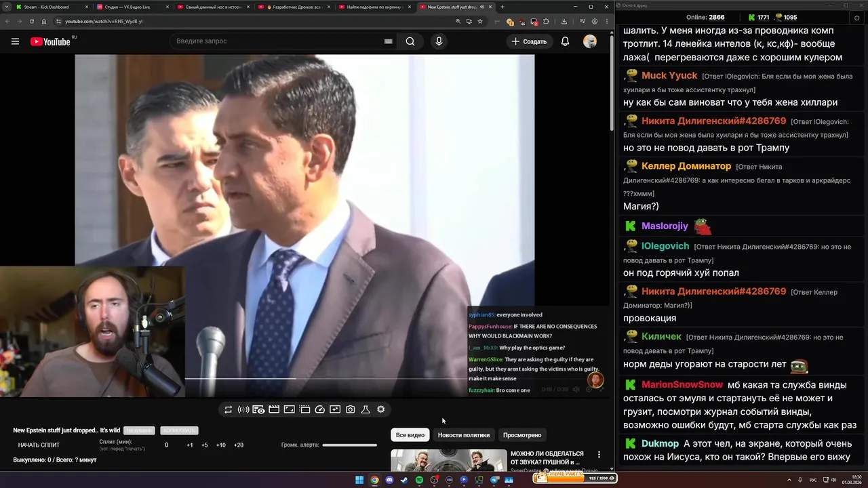Open the speedometer playback speed icon

click(320, 409)
